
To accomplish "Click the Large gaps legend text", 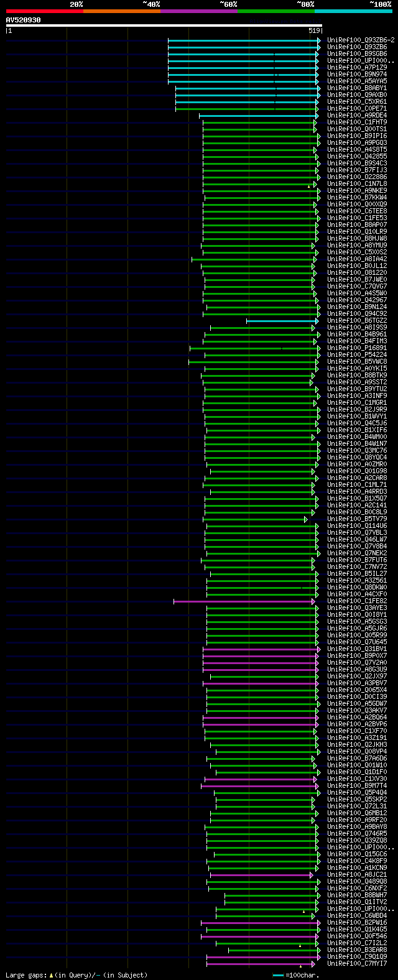I will click(76, 975).
